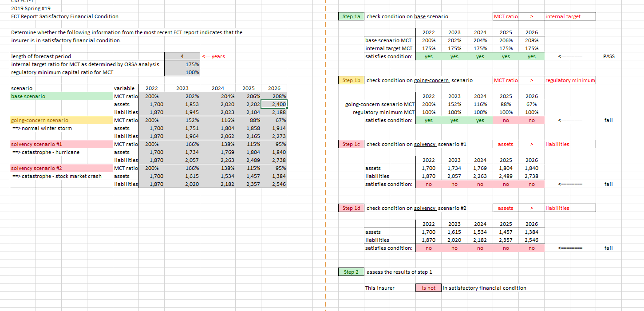Screen dimensions: 644x311
Task: Select the pink 'solvency scenario #2' cell
Action: click(62, 168)
